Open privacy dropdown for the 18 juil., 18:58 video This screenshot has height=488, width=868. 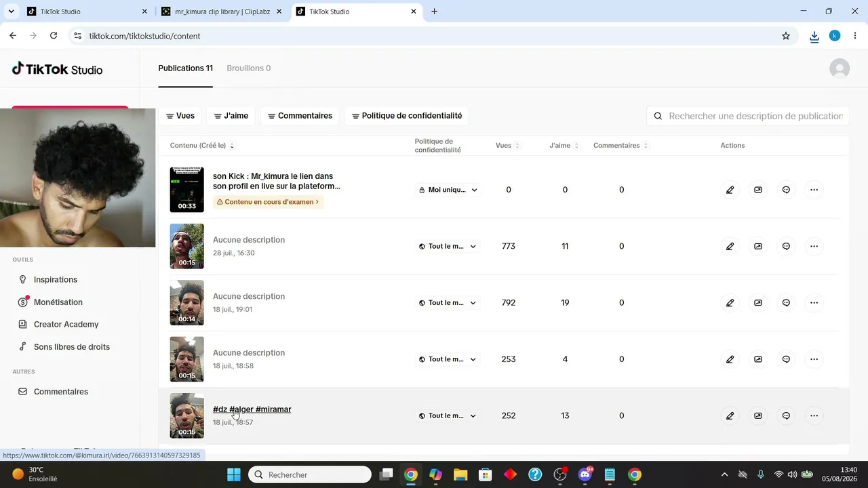click(448, 359)
